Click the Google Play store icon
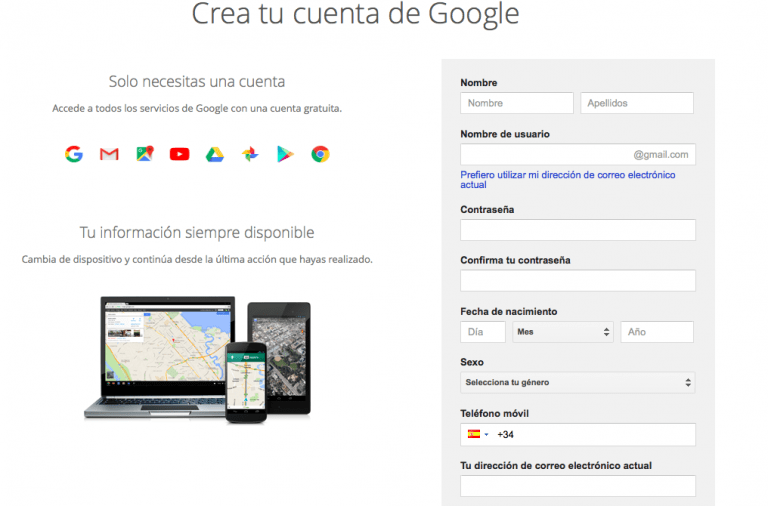The height and width of the screenshot is (506, 768). point(285,154)
